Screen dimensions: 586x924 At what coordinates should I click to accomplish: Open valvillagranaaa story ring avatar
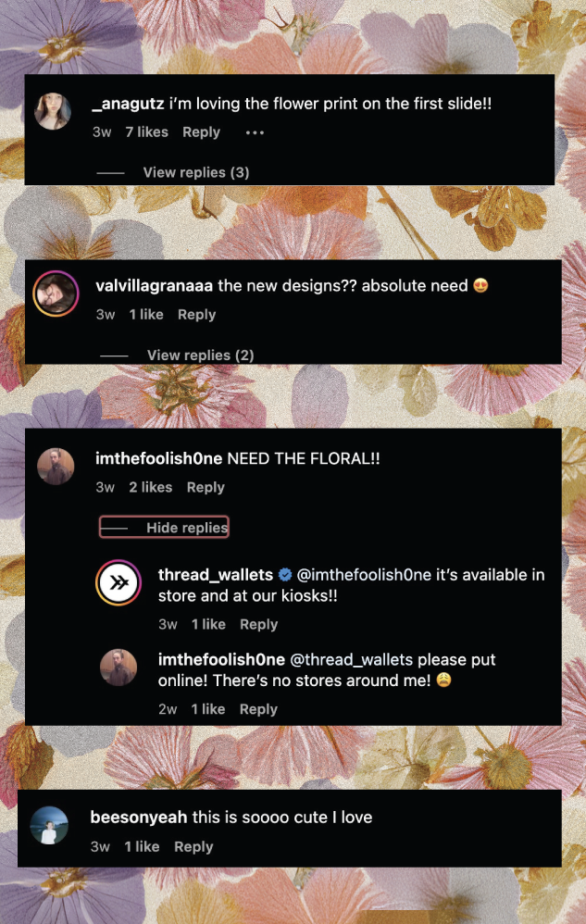56,294
